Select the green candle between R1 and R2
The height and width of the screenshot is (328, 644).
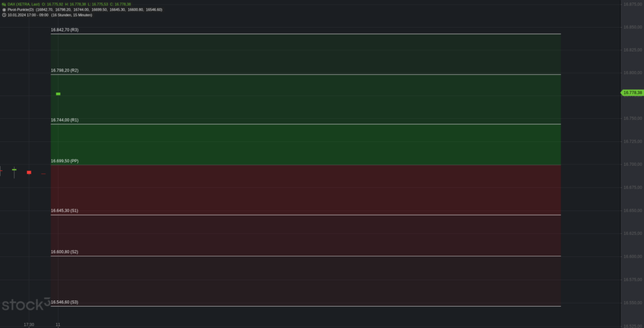58,94
